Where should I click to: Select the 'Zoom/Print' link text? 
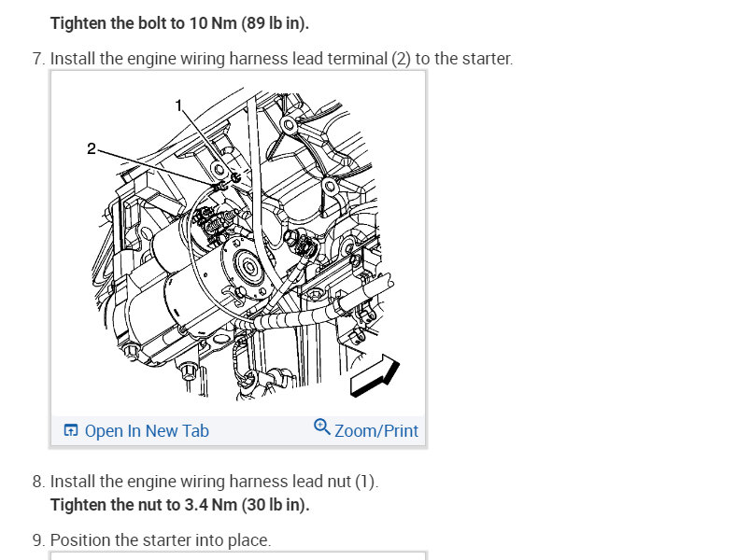(376, 430)
